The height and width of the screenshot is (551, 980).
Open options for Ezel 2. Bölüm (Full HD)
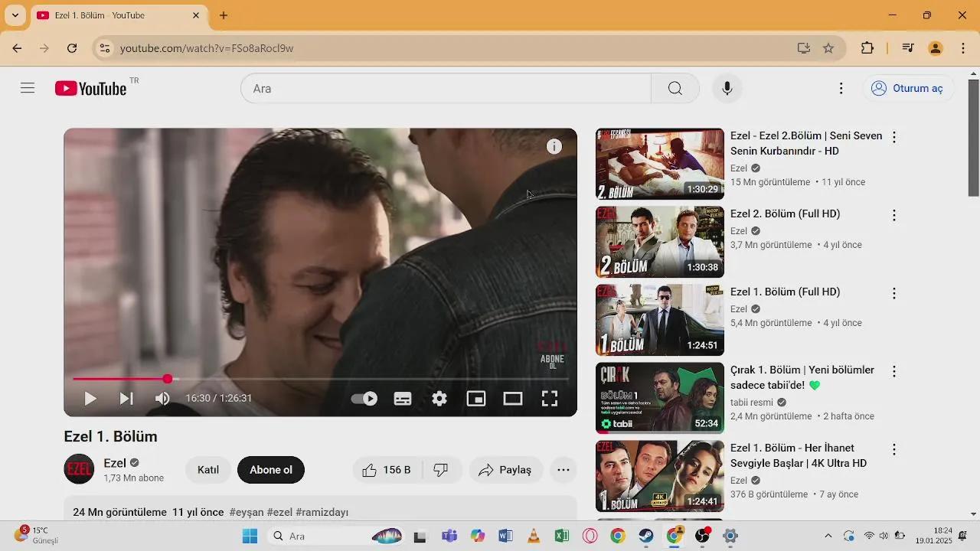tap(893, 216)
